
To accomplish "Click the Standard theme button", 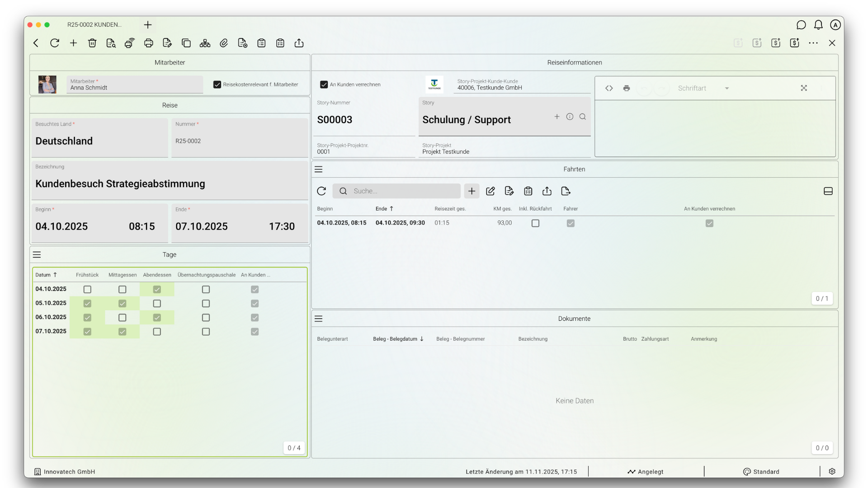I will (761, 472).
